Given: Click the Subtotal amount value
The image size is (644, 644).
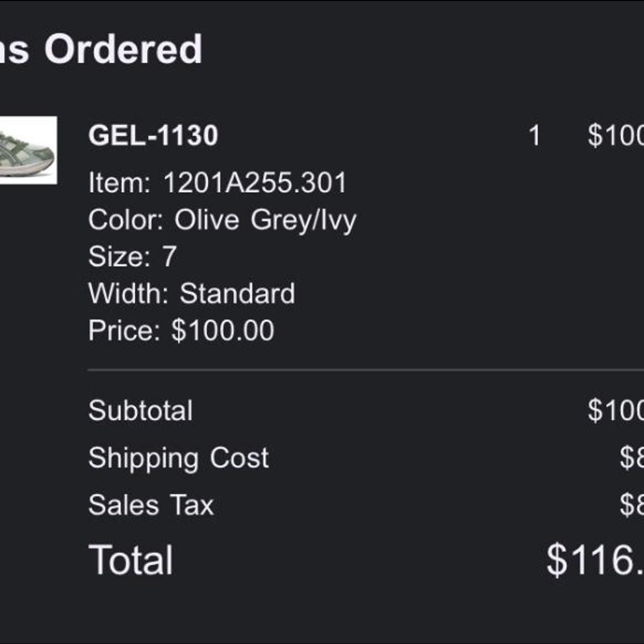Looking at the screenshot, I should [616, 411].
